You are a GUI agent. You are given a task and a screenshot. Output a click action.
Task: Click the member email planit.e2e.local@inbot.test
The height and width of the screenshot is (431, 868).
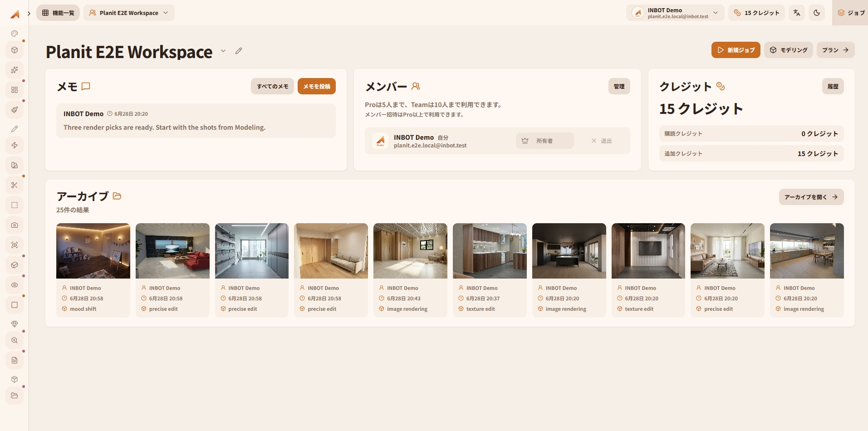click(x=430, y=146)
